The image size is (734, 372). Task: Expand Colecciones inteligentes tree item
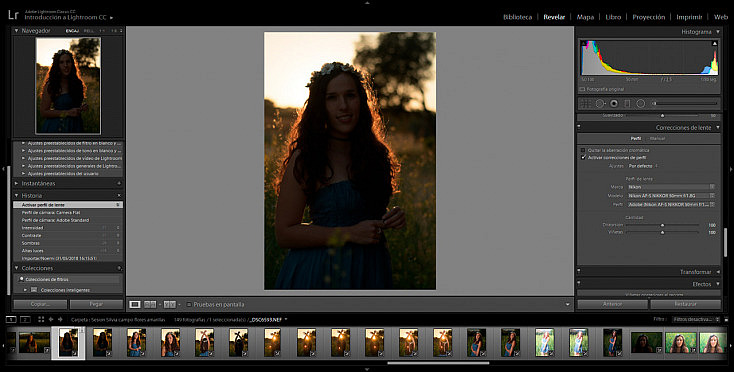[25, 290]
